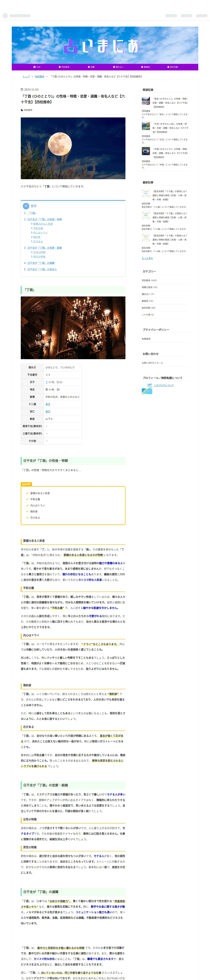The image size is (210, 980).
Task: Open category 曜日占い (7)
Action: 148,294
